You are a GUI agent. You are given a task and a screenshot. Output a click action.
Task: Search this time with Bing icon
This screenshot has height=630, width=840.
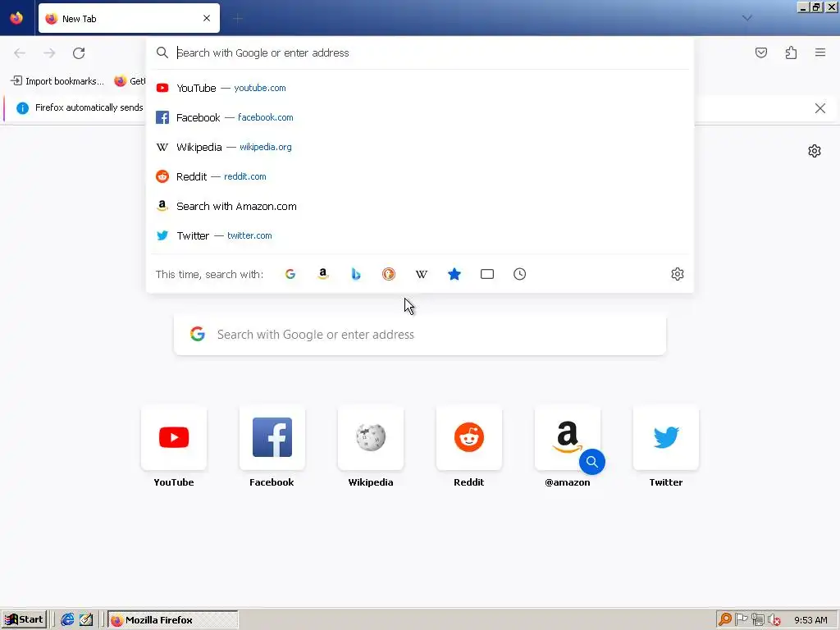point(356,274)
